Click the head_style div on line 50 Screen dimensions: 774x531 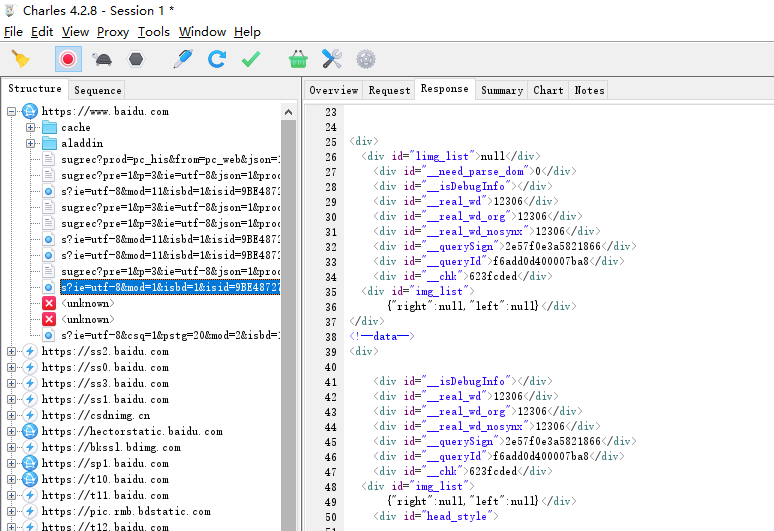(436, 516)
